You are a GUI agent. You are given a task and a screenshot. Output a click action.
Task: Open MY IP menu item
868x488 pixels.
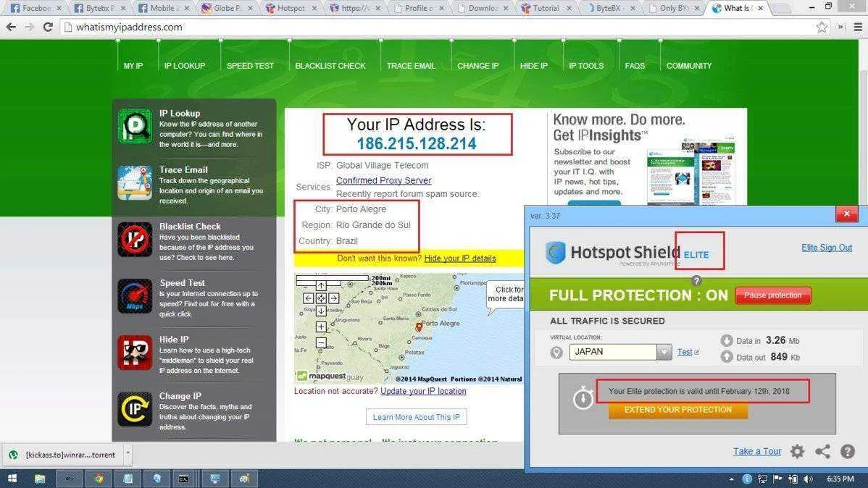coord(133,66)
